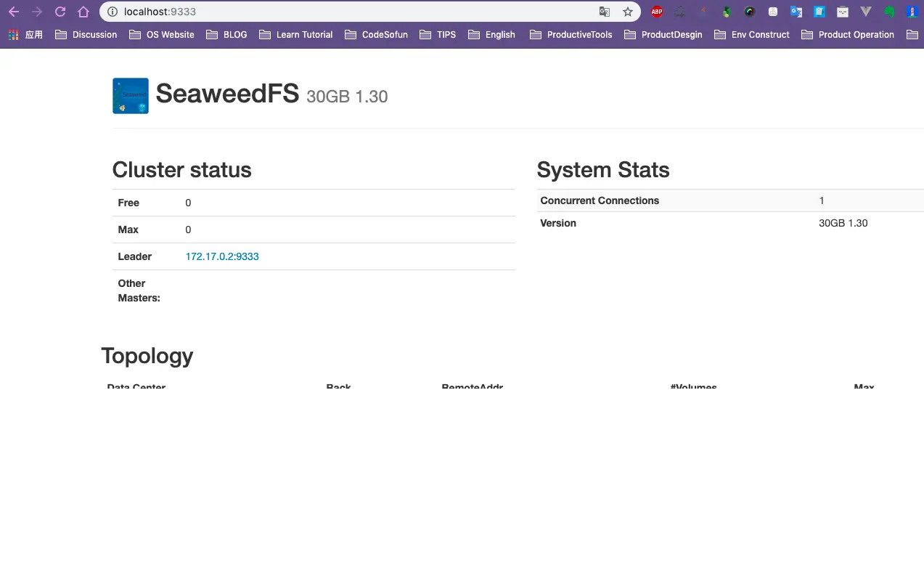The image size is (924, 568).
Task: Open the Discussion bookmark folder
Action: point(86,34)
